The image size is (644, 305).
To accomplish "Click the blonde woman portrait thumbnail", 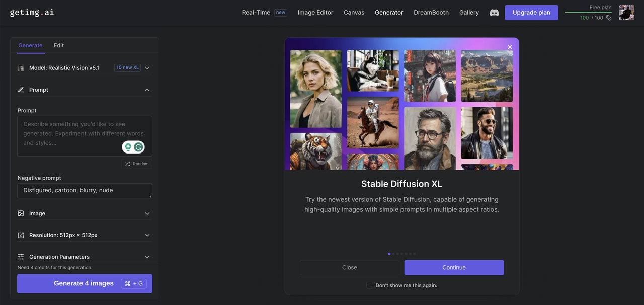I will point(316,89).
